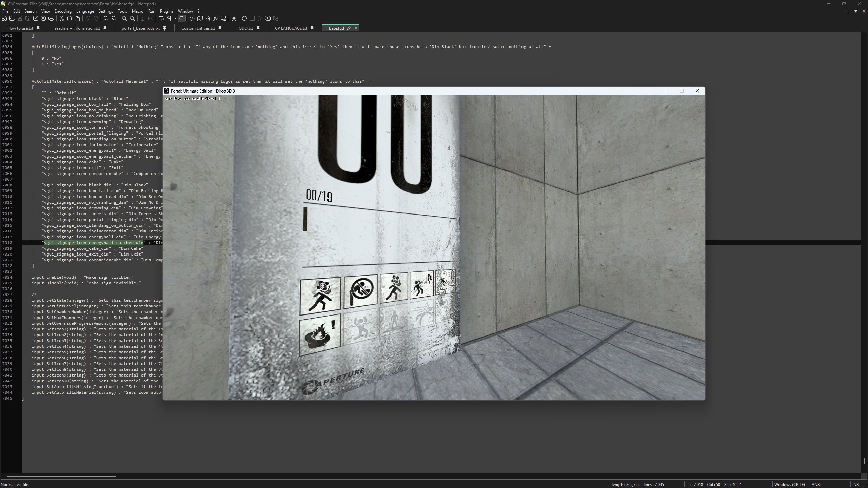Open the ? help menu
The image size is (868, 488).
point(199,11)
